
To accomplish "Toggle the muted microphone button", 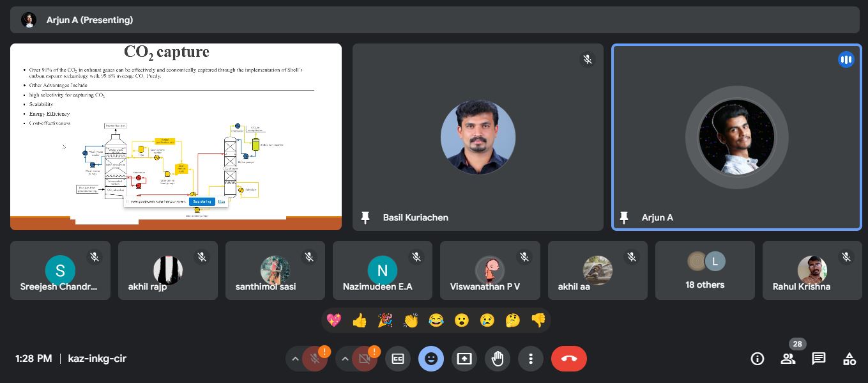I will pyautogui.click(x=315, y=359).
